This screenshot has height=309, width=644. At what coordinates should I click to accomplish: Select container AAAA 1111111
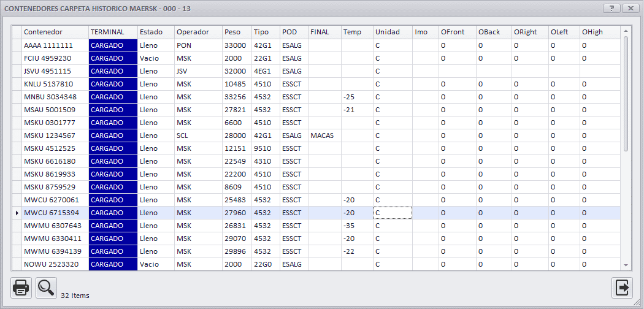point(55,45)
